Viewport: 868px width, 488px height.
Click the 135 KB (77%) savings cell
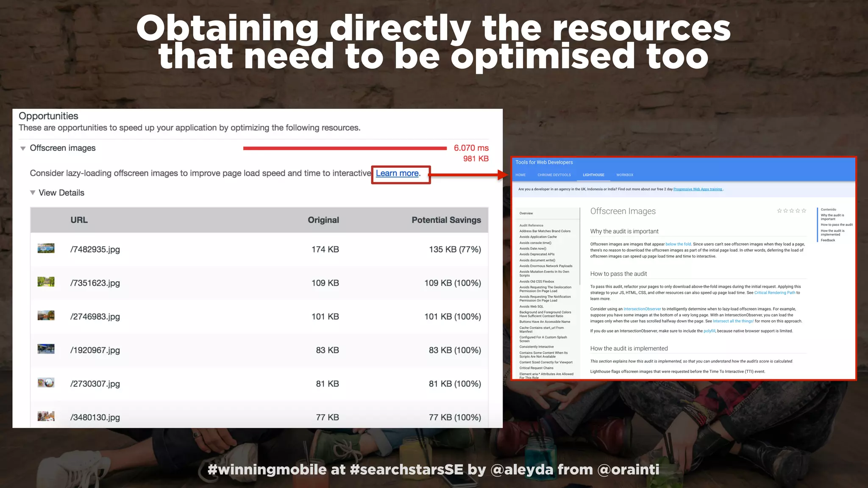coord(455,250)
